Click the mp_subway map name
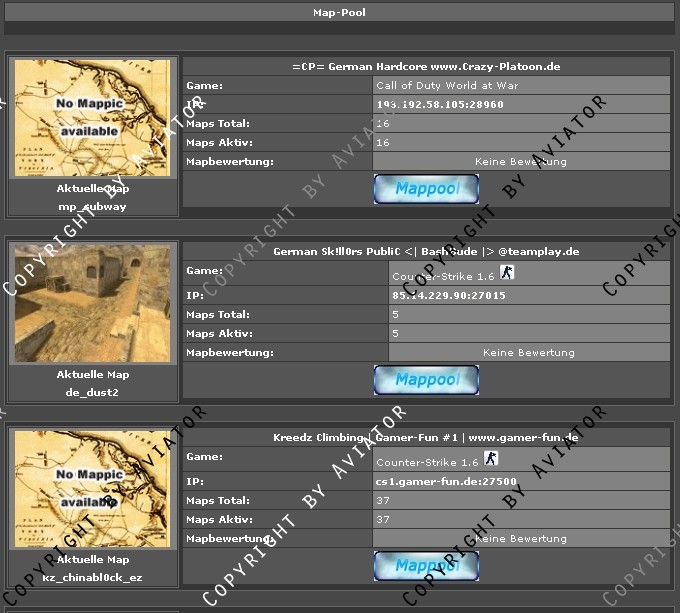This screenshot has width=680, height=613. tap(92, 207)
